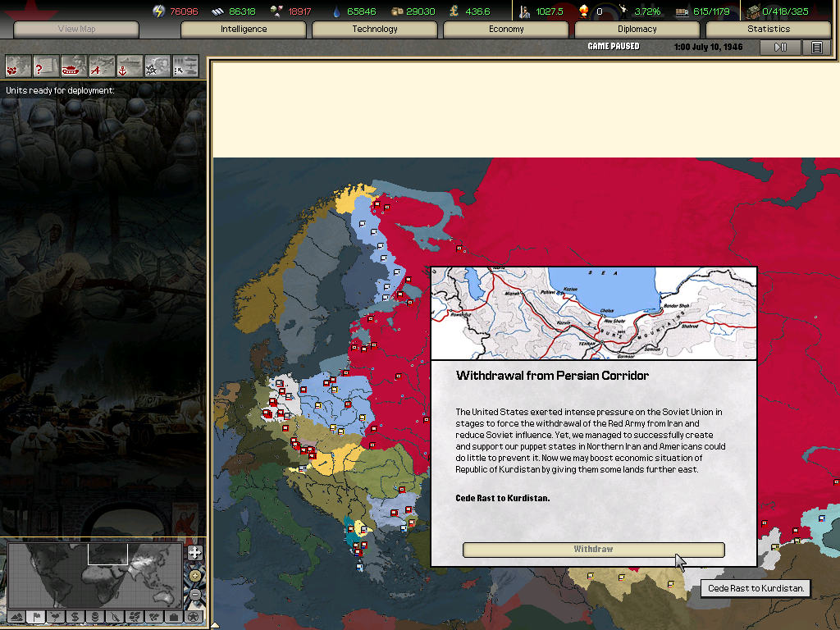Open the Economy tab

pos(506,30)
